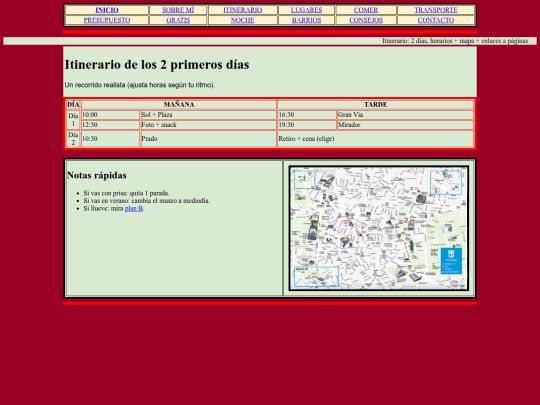Click the 'Si vas con prisa' note

[126, 193]
